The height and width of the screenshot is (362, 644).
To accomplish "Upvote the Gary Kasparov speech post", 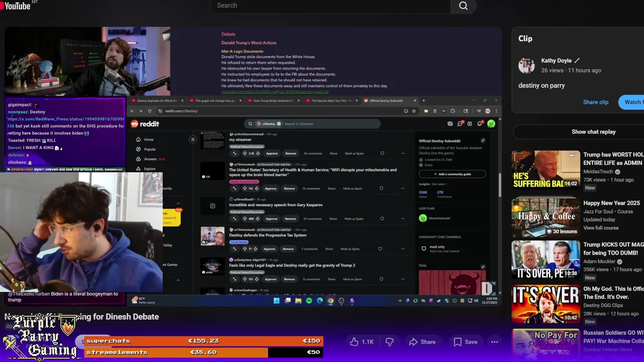I will pyautogui.click(x=245, y=219).
